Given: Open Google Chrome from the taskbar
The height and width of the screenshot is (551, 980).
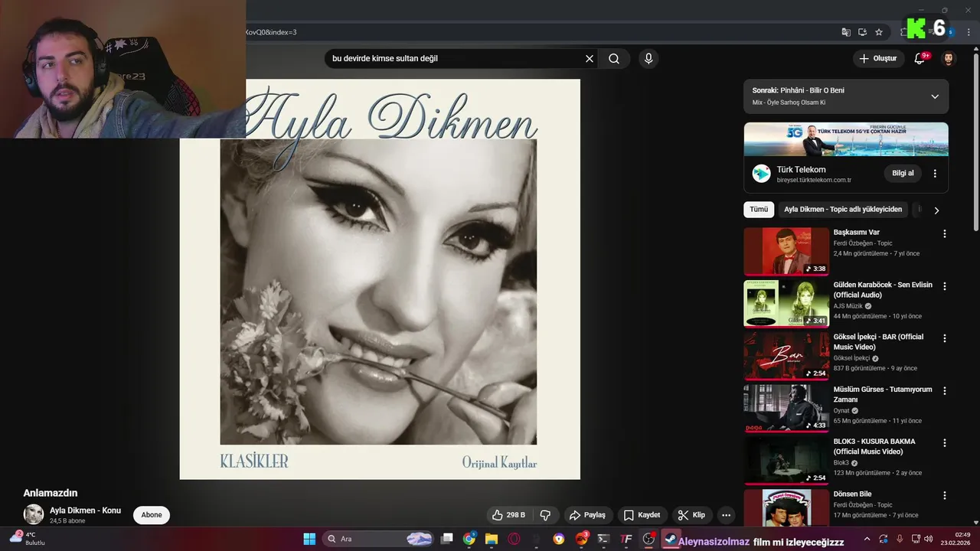Looking at the screenshot, I should (x=469, y=539).
